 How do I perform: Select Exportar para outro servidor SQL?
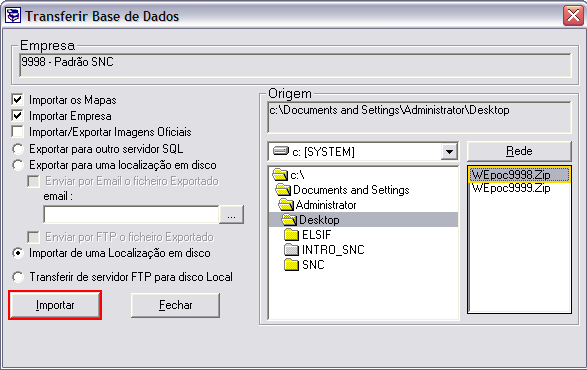coord(18,149)
